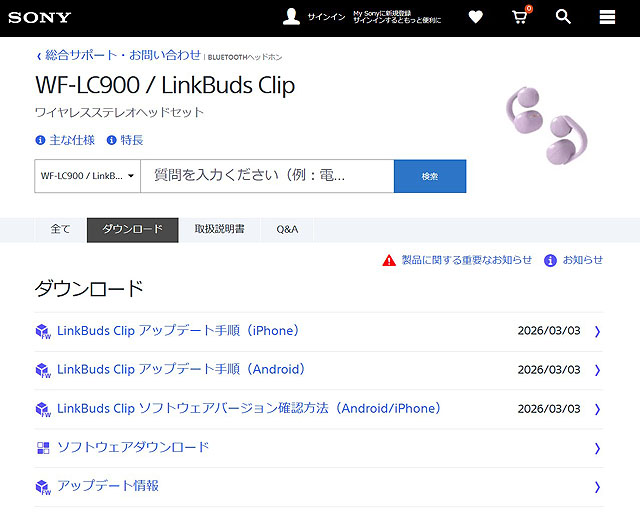The width and height of the screenshot is (640, 520).
Task: Expand the アップデート情報 row chevron
Action: coord(597,487)
